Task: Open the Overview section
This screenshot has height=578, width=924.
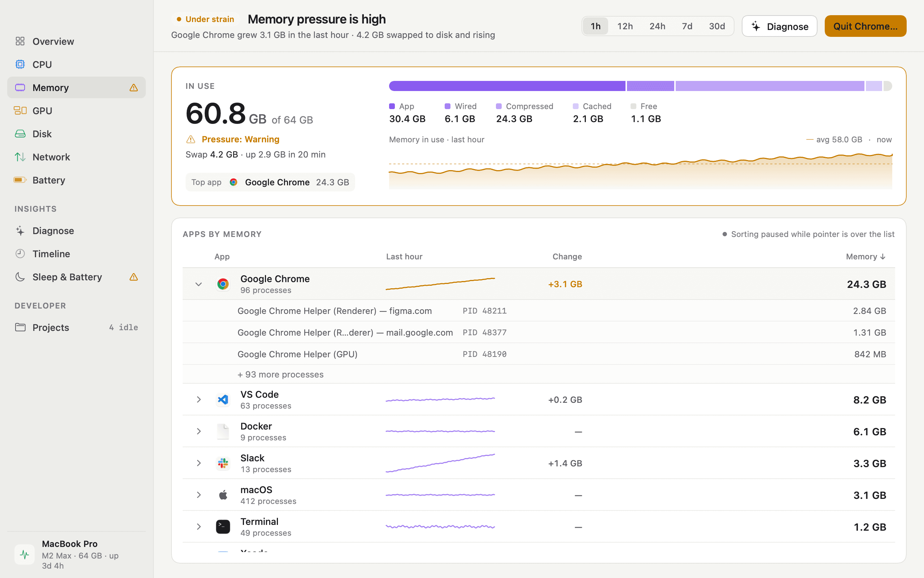Action: tap(77, 41)
